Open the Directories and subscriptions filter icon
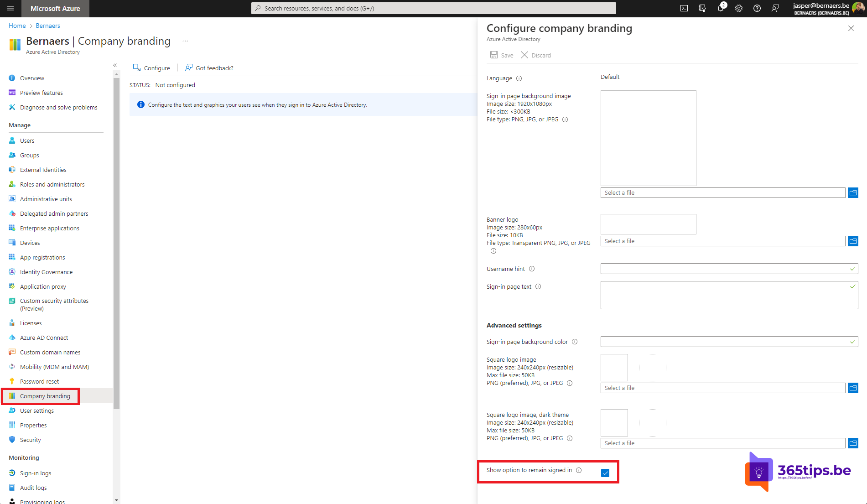This screenshot has height=504, width=867. tap(702, 8)
